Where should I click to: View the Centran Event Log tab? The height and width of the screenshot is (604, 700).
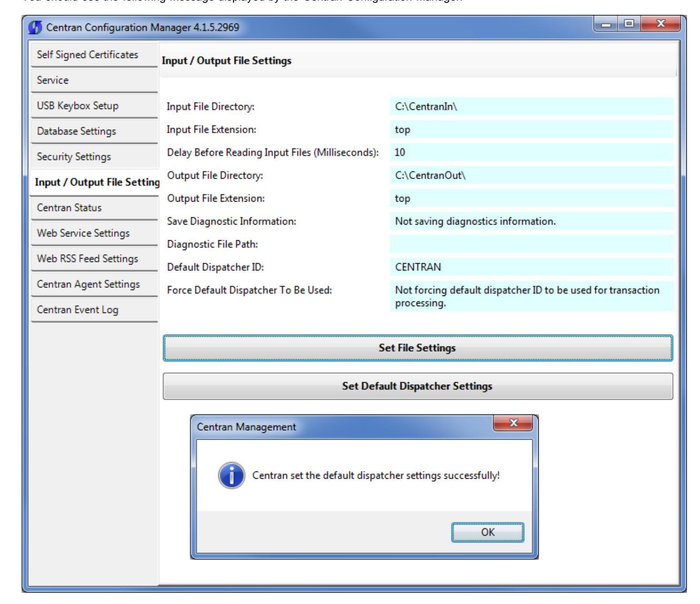click(95, 310)
